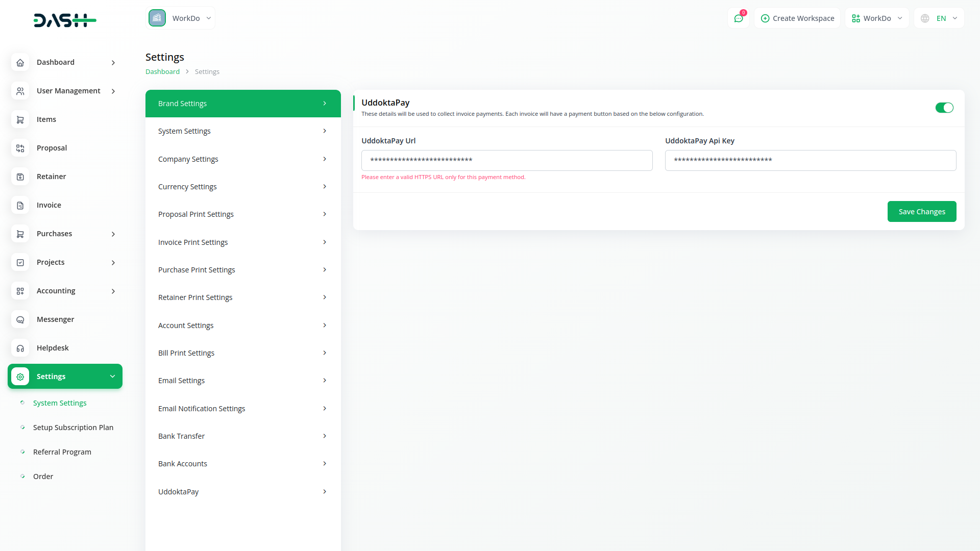Click the Accounting grid icon

tap(20, 291)
